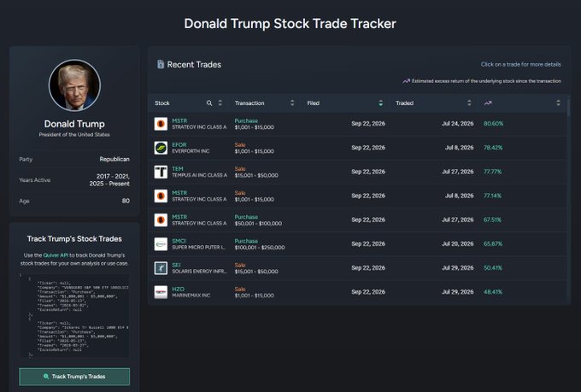The image size is (581, 392).
Task: Click the Jul 24, 2026 traded date
Action: point(457,124)
